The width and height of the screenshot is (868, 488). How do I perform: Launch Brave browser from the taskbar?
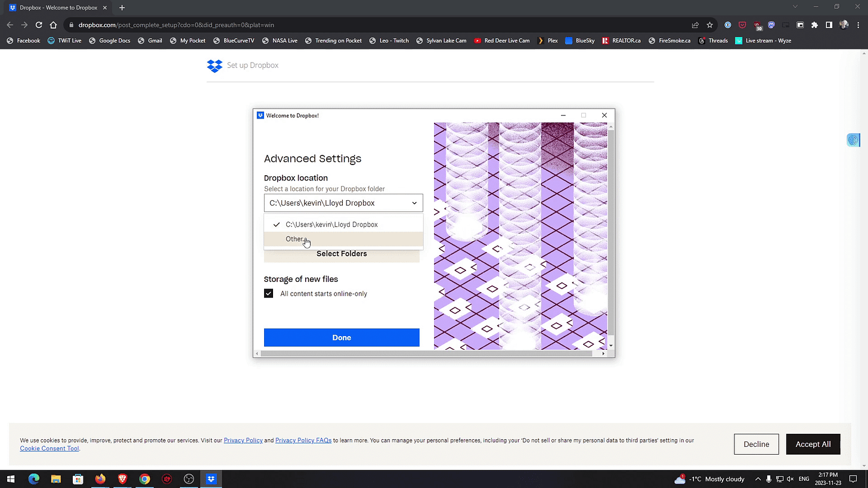tap(122, 479)
